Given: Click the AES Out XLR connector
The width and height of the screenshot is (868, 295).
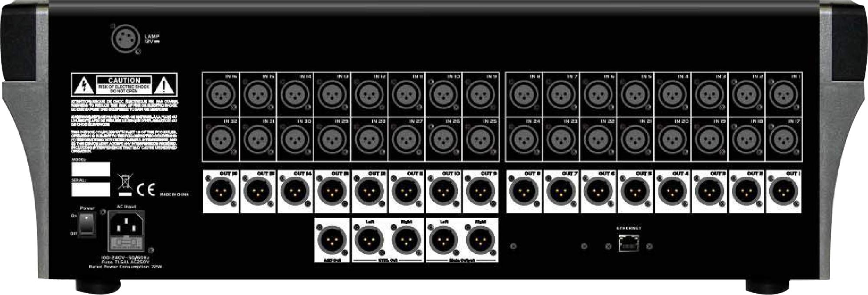Looking at the screenshot, I should (x=332, y=240).
